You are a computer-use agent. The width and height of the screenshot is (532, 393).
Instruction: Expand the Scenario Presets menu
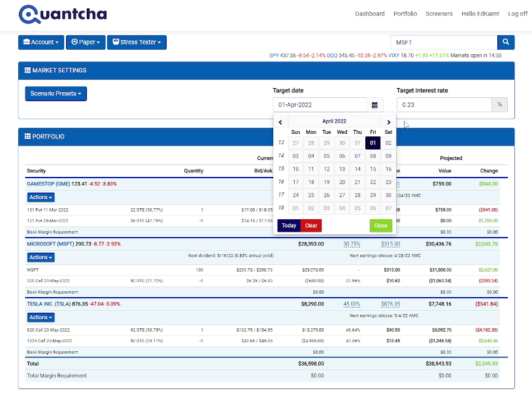[56, 93]
